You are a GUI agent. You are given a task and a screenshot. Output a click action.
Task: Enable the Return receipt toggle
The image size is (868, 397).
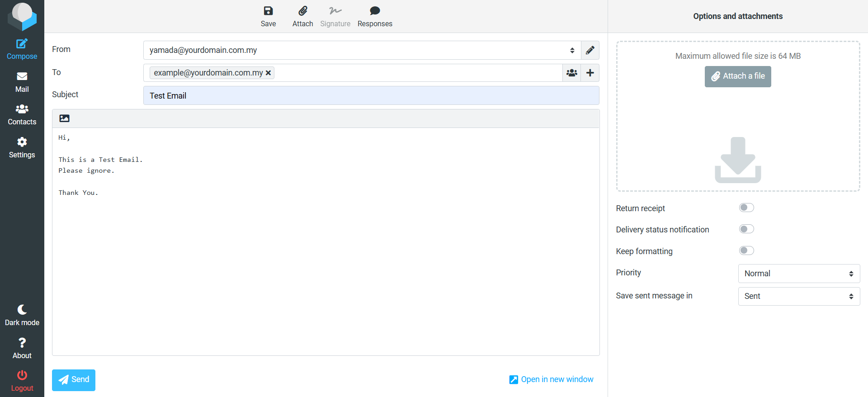click(746, 208)
